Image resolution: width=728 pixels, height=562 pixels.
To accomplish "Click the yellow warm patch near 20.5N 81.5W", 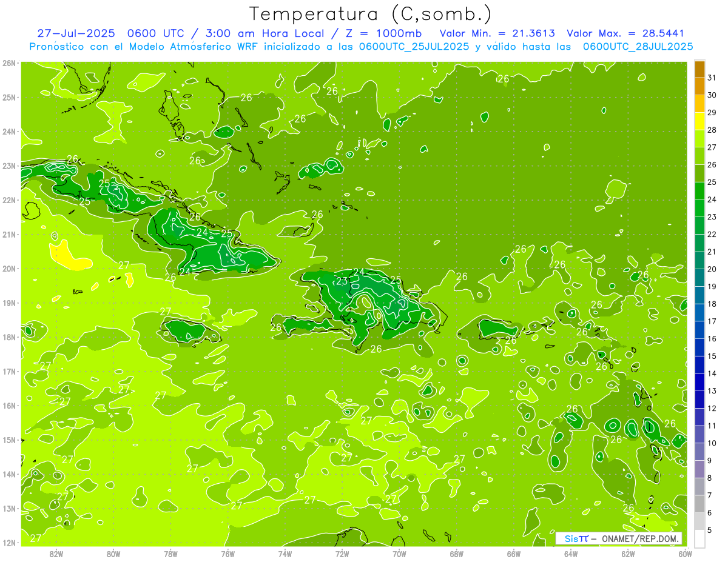I will click(x=70, y=255).
